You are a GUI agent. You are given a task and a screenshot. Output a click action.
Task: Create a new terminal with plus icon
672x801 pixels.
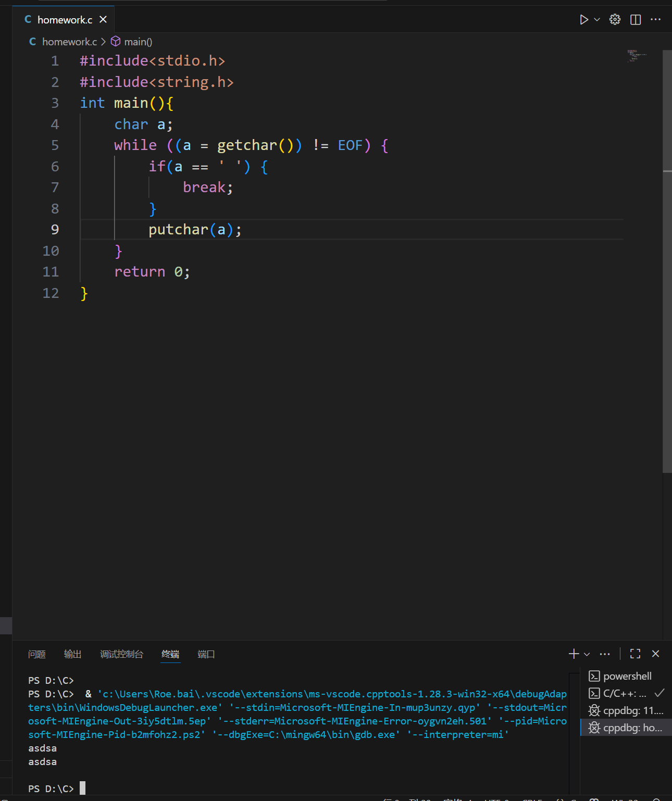tap(574, 654)
